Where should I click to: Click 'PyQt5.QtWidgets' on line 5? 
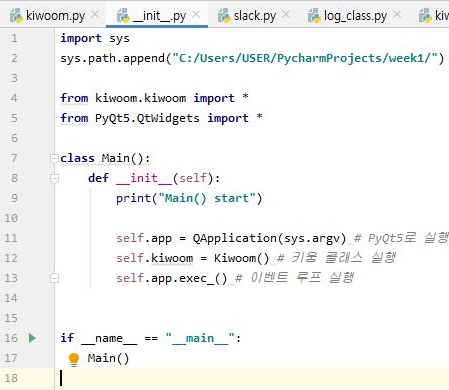[147, 118]
